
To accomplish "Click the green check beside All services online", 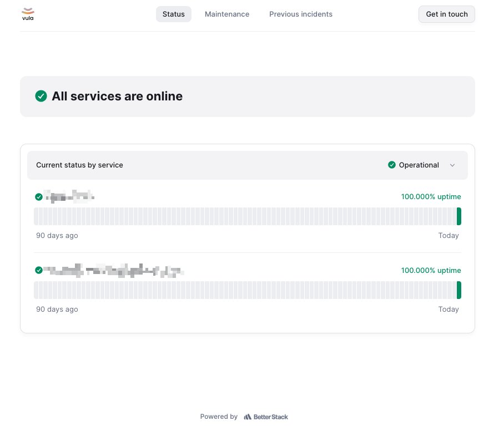I will [x=41, y=96].
